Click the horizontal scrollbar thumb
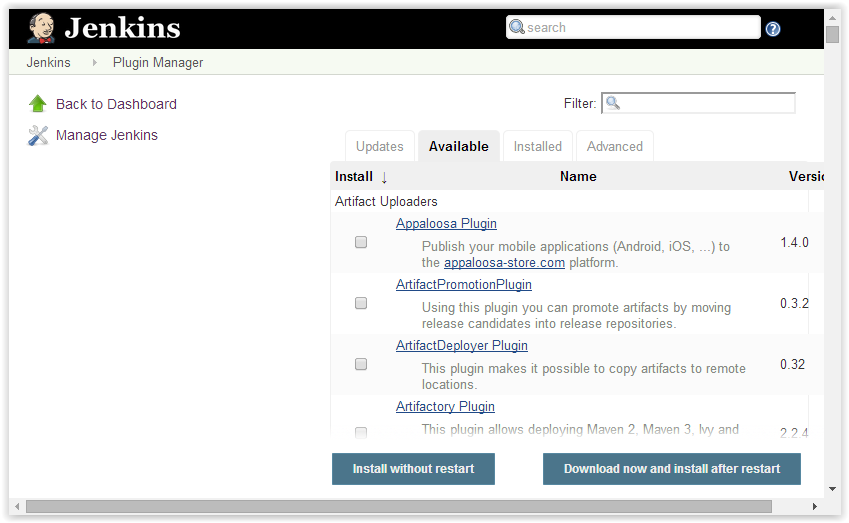The width and height of the screenshot is (849, 523). [x=399, y=507]
